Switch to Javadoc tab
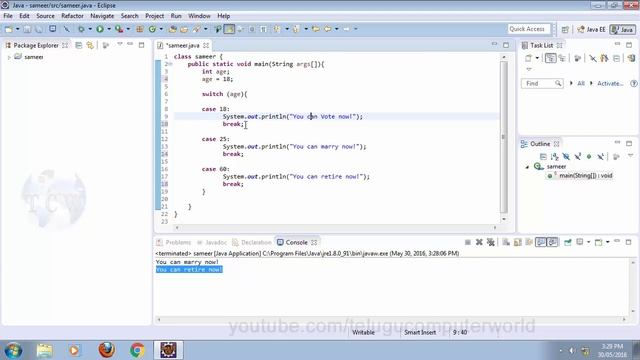 click(x=212, y=242)
